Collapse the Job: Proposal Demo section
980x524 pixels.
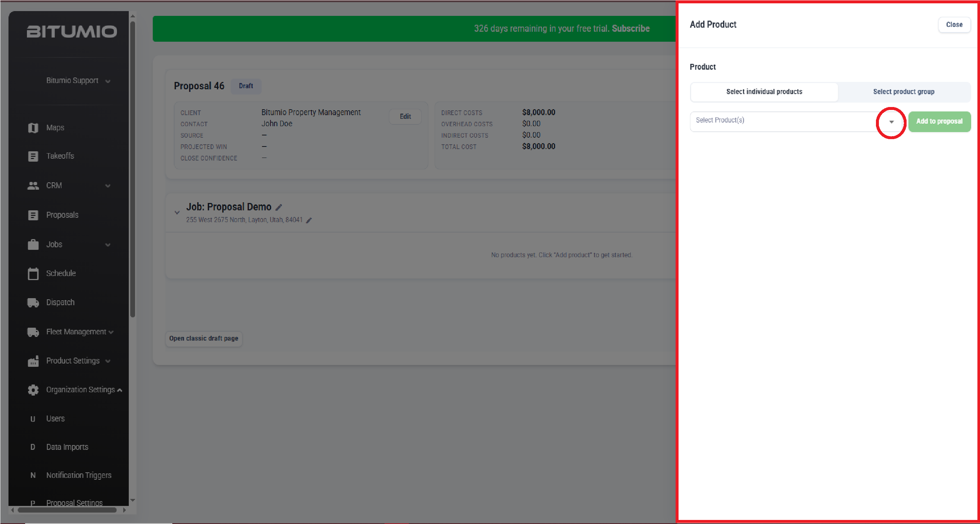(x=177, y=213)
